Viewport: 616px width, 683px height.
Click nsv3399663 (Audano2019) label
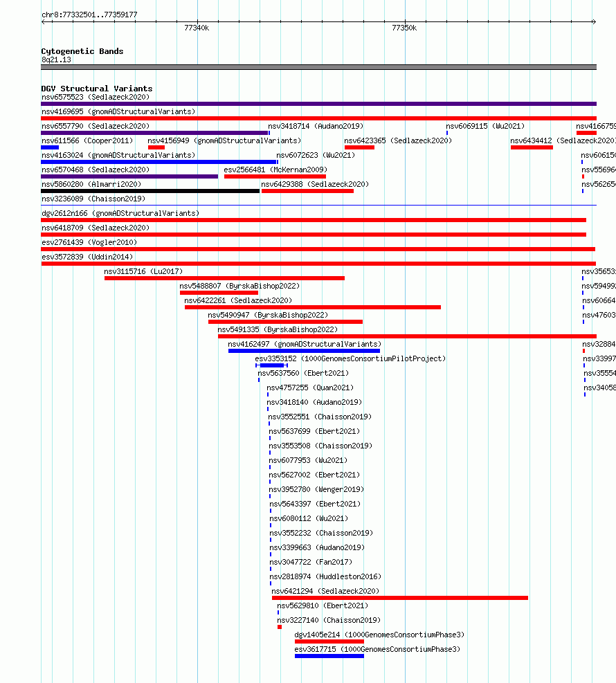(317, 547)
